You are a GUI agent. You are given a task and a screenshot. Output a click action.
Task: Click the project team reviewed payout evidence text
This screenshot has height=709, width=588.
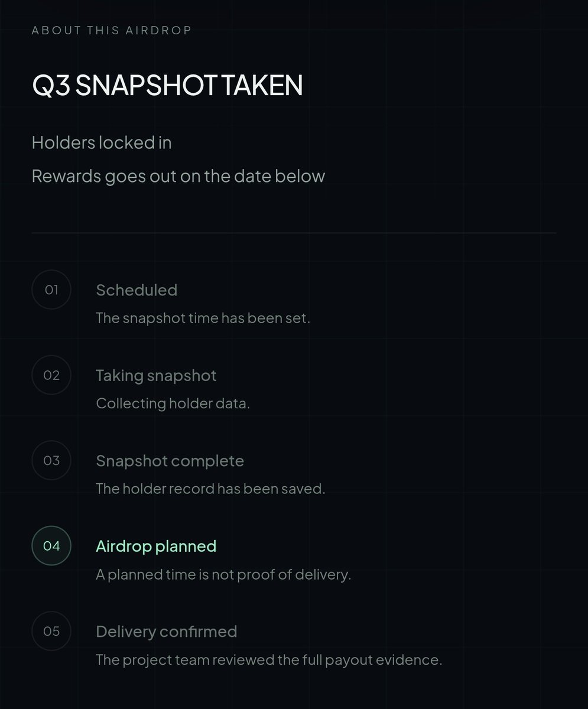point(269,660)
